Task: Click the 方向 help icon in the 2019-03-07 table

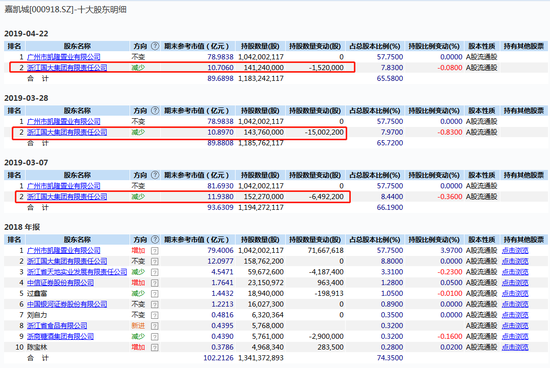Action: point(155,175)
